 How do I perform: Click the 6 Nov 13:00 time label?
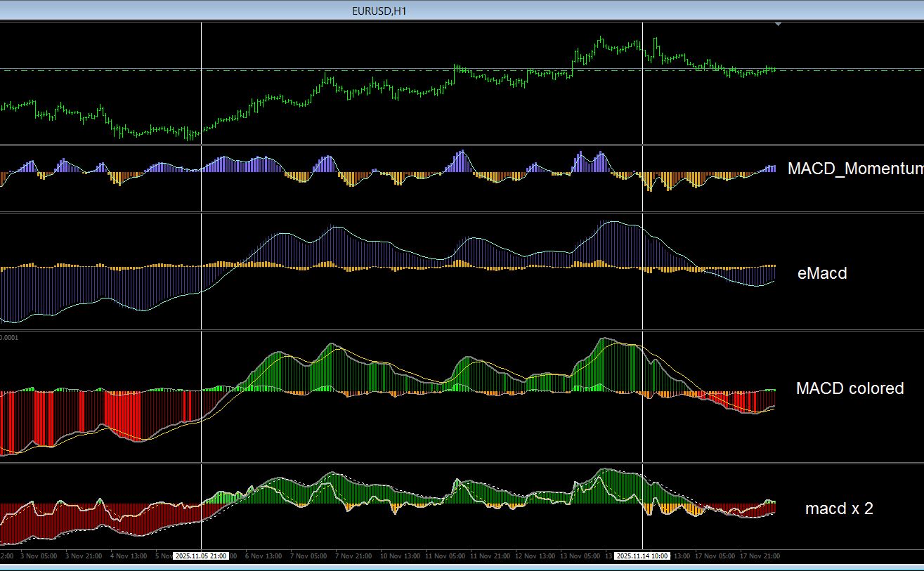click(x=263, y=556)
